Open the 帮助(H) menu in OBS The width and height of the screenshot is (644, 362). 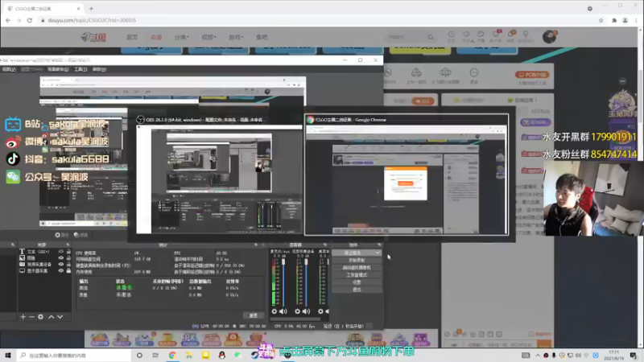[x=99, y=69]
